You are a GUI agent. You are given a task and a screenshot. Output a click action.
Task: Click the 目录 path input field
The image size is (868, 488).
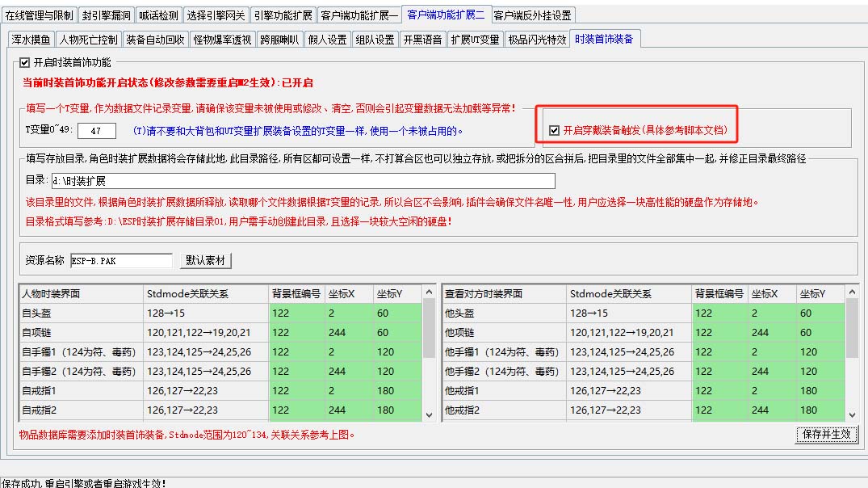point(304,181)
